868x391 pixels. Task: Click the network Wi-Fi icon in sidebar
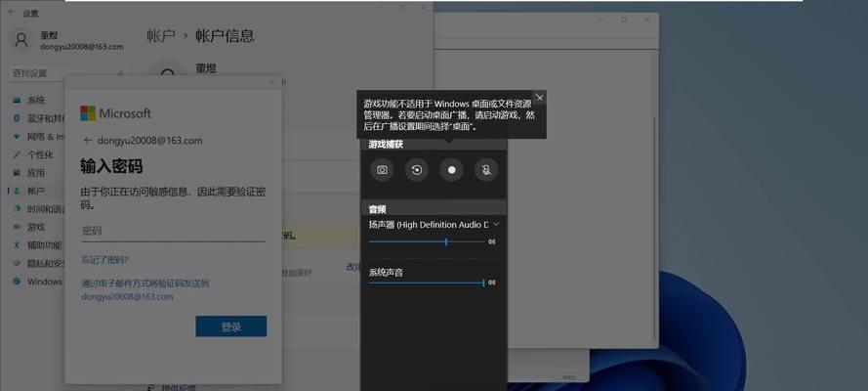coord(17,136)
